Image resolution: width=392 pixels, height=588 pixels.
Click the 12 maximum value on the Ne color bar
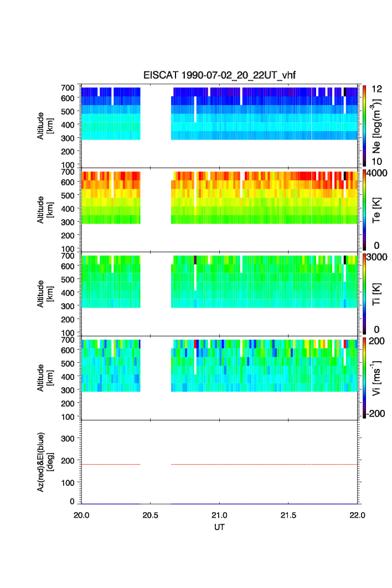(x=376, y=89)
